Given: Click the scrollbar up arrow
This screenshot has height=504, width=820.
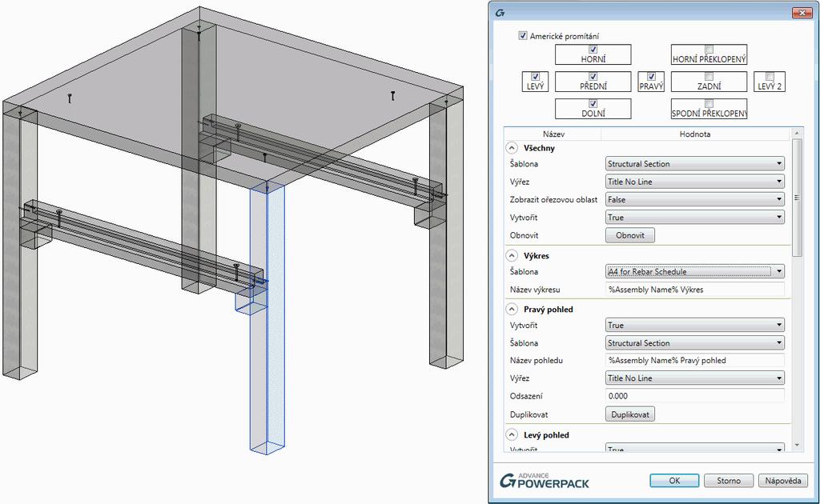Looking at the screenshot, I should pos(797,133).
